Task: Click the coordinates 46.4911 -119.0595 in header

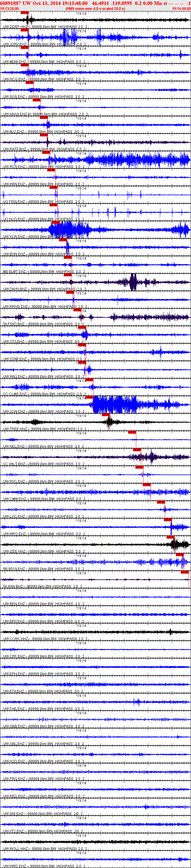Action: point(112,3)
